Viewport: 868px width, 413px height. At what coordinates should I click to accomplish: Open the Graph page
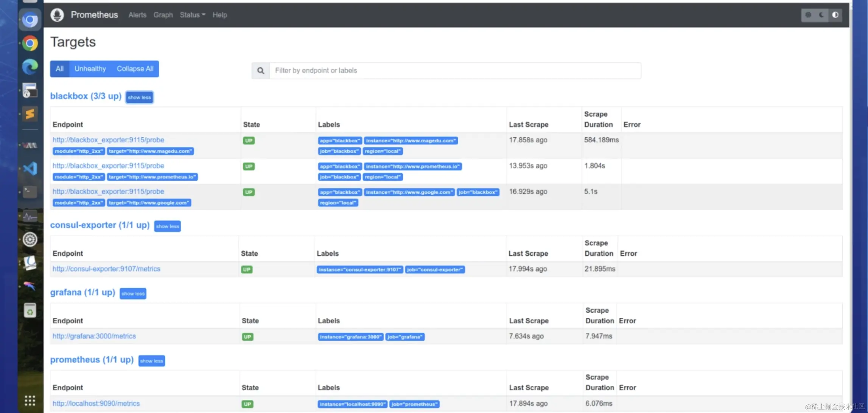click(163, 15)
